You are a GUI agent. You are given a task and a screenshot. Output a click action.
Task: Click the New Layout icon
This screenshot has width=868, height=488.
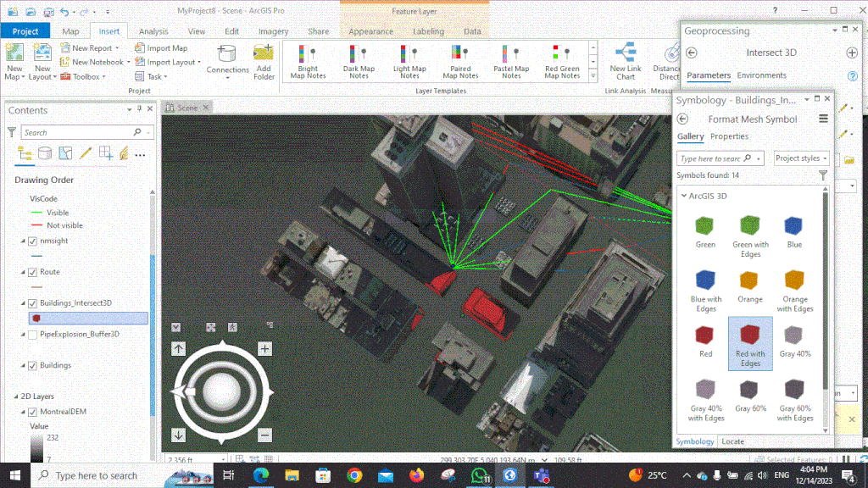tap(42, 53)
